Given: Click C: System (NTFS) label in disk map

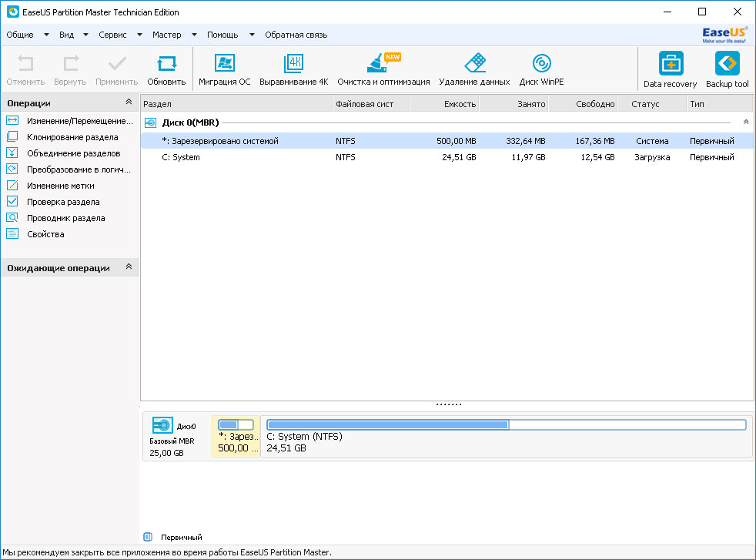Looking at the screenshot, I should 304,437.
